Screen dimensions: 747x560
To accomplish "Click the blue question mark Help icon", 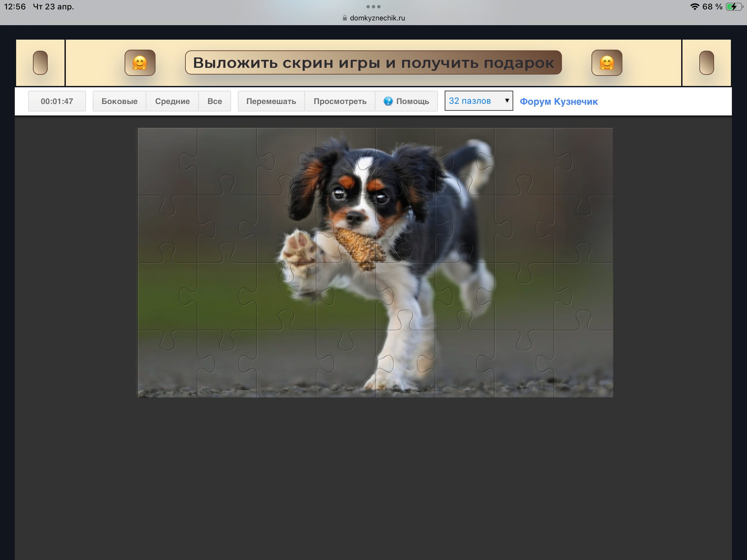I will tap(388, 101).
